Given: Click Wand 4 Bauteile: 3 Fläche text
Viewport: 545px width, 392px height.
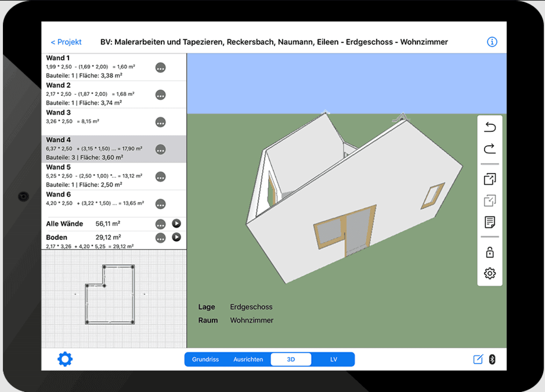Looking at the screenshot, I should point(85,158).
